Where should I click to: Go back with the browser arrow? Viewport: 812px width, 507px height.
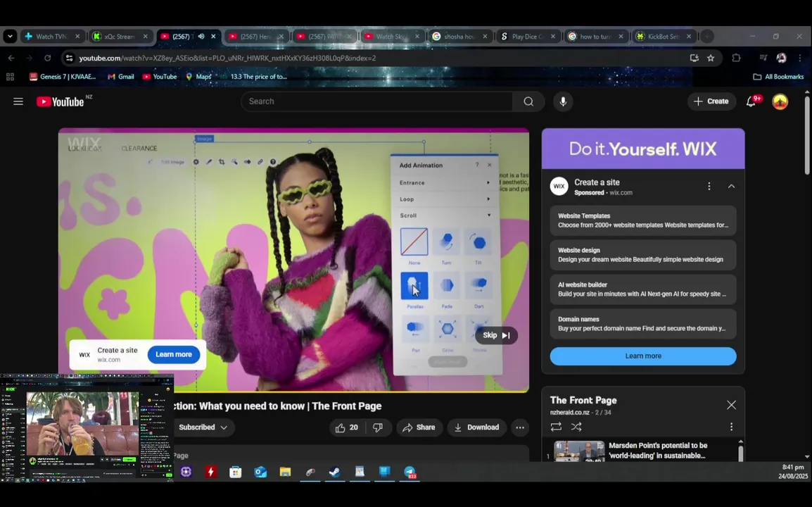tap(11, 58)
